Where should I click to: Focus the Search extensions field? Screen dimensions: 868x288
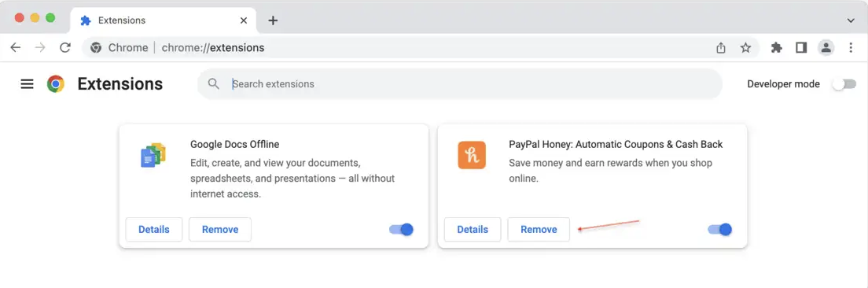tap(459, 84)
